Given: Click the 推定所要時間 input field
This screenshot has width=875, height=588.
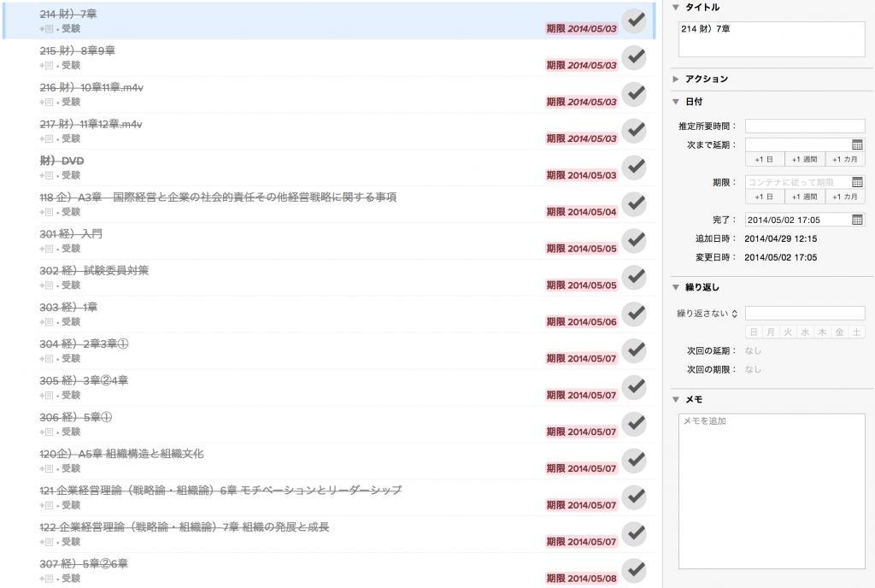Looking at the screenshot, I should (x=804, y=126).
